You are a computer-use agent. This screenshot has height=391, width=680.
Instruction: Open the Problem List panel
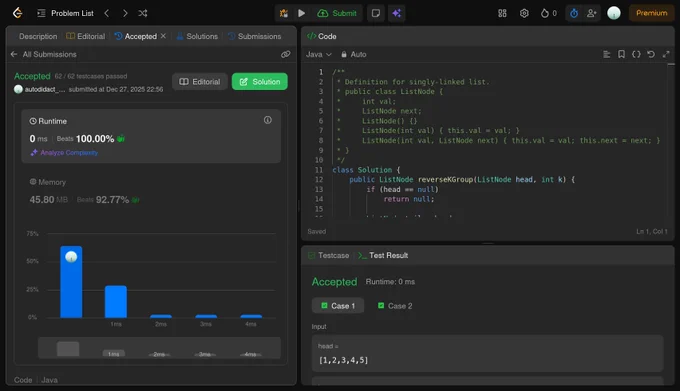(65, 13)
